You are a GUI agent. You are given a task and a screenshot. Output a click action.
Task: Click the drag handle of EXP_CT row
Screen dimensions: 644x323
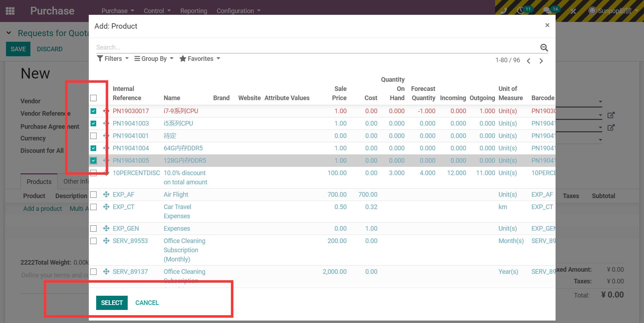106,207
